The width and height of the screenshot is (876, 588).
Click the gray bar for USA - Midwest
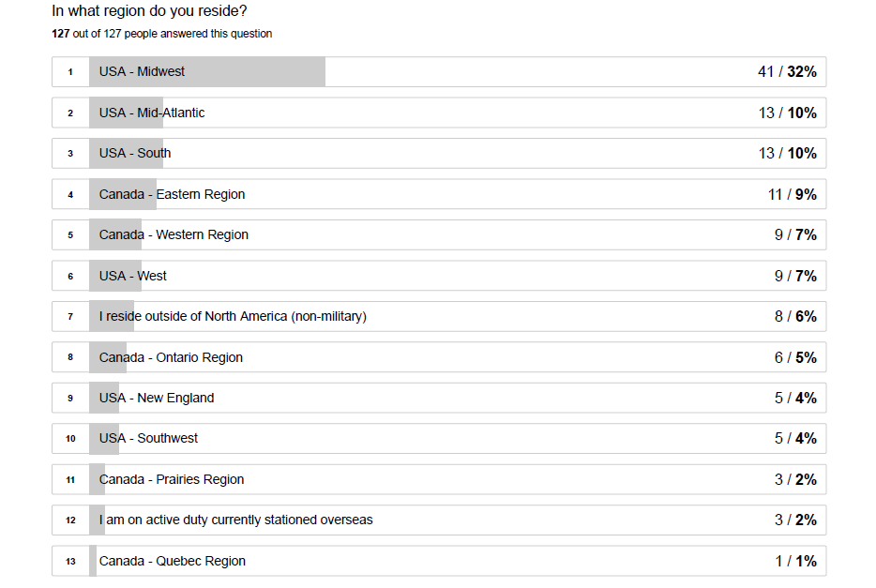207,71
